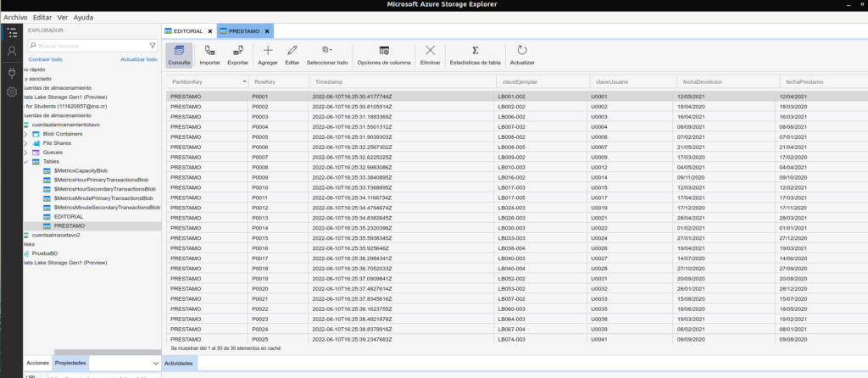Click the Actualizar todo link

click(139, 59)
